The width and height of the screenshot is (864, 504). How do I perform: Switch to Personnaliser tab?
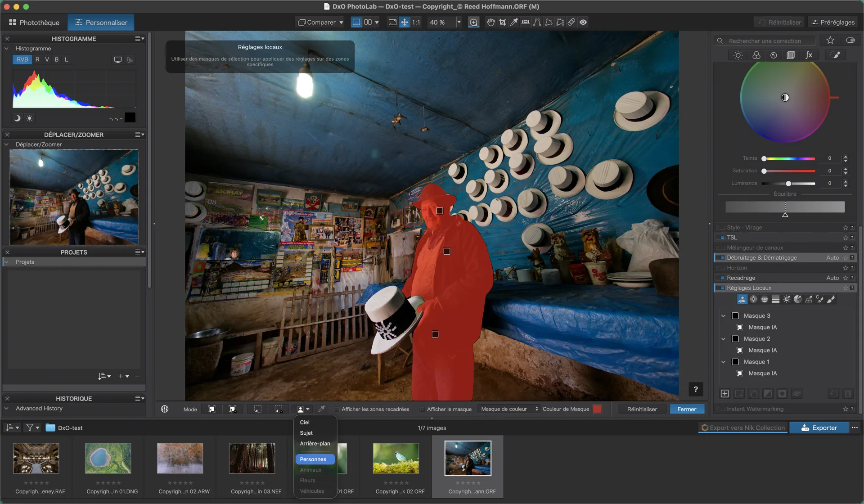point(101,22)
